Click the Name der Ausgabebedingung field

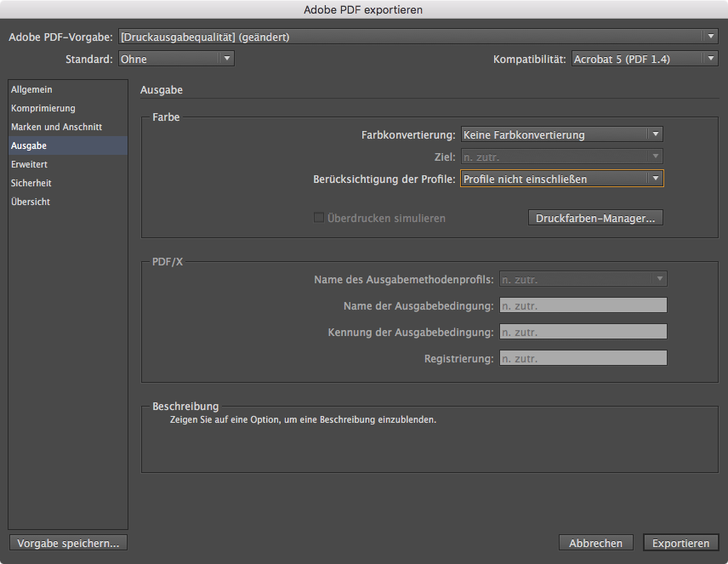coord(583,305)
